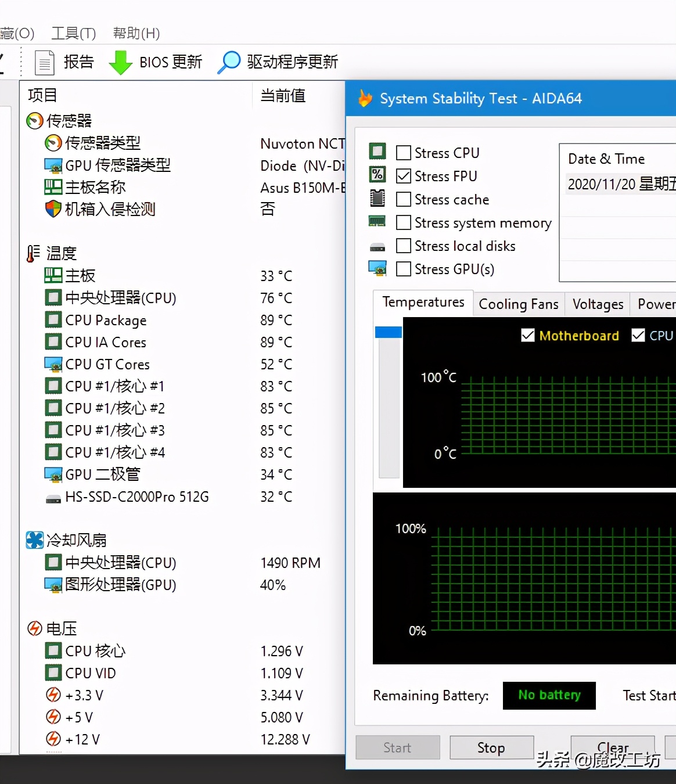Enable the Stress GPU(s) checkbox

(404, 269)
